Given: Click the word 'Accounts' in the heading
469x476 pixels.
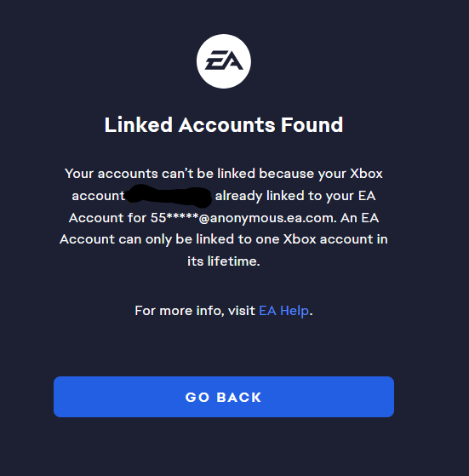Looking at the screenshot, I should coord(226,124).
